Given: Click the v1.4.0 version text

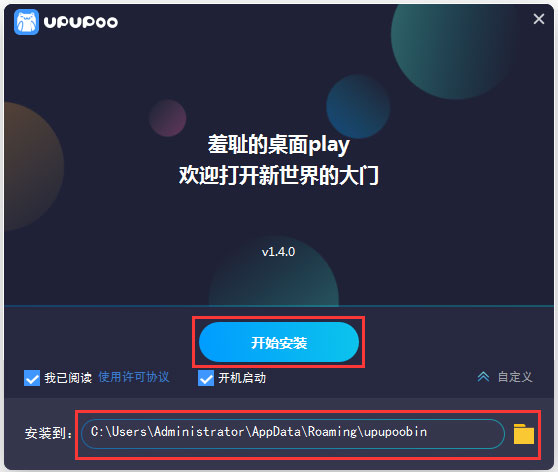Looking at the screenshot, I should pyautogui.click(x=278, y=252).
